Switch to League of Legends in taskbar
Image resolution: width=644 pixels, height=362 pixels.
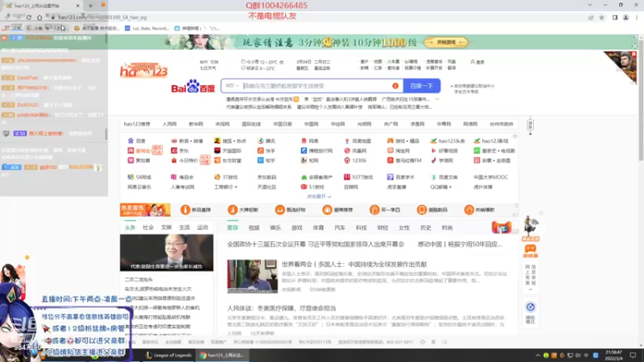point(169,355)
